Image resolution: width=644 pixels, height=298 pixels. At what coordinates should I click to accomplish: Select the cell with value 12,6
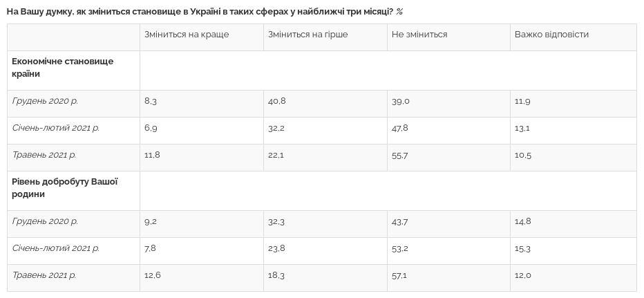[152, 275]
